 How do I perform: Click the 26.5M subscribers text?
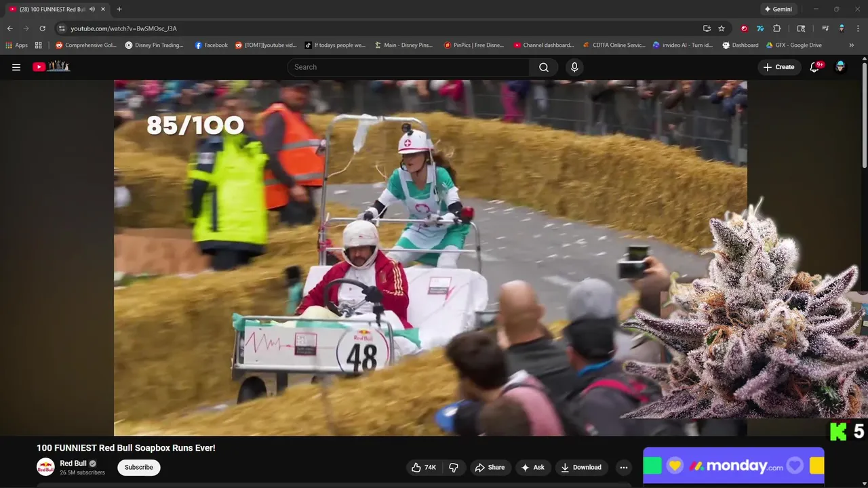(x=82, y=472)
